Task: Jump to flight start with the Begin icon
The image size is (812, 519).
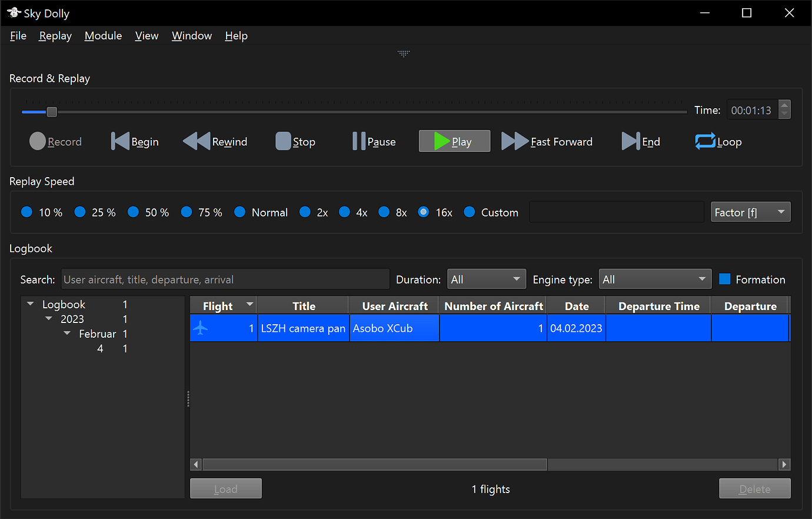Action: click(x=120, y=141)
